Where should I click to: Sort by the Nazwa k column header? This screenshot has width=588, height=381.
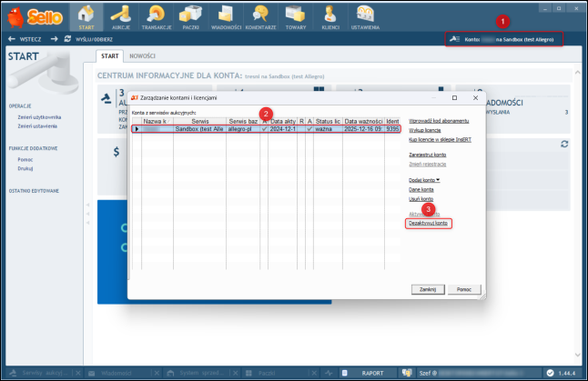[x=157, y=121]
